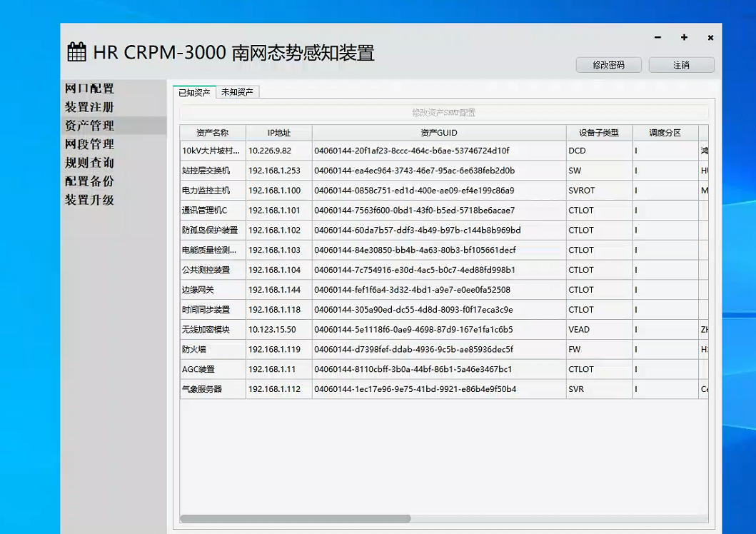Click the 设备子类型 column header
The width and height of the screenshot is (756, 534).
click(599, 133)
